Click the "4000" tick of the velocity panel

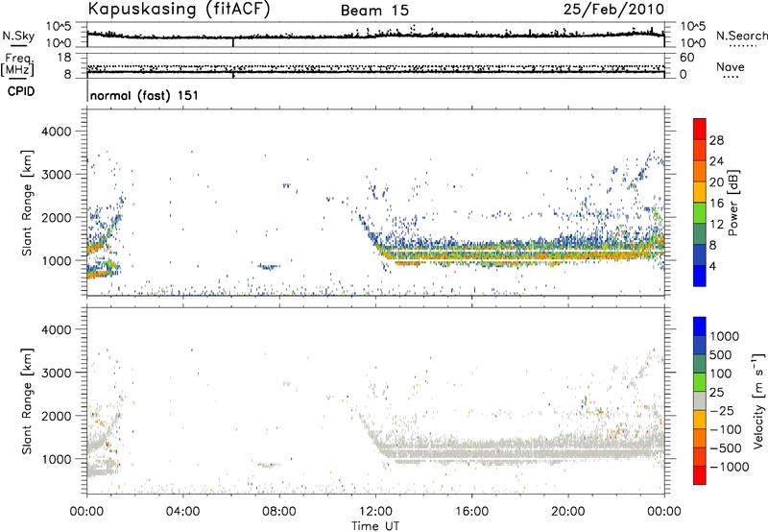click(57, 329)
